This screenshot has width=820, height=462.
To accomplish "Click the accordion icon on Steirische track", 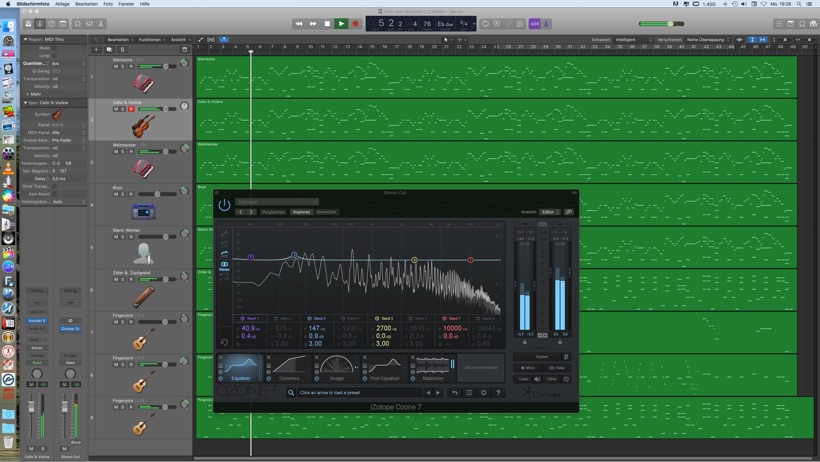I will 143,83.
